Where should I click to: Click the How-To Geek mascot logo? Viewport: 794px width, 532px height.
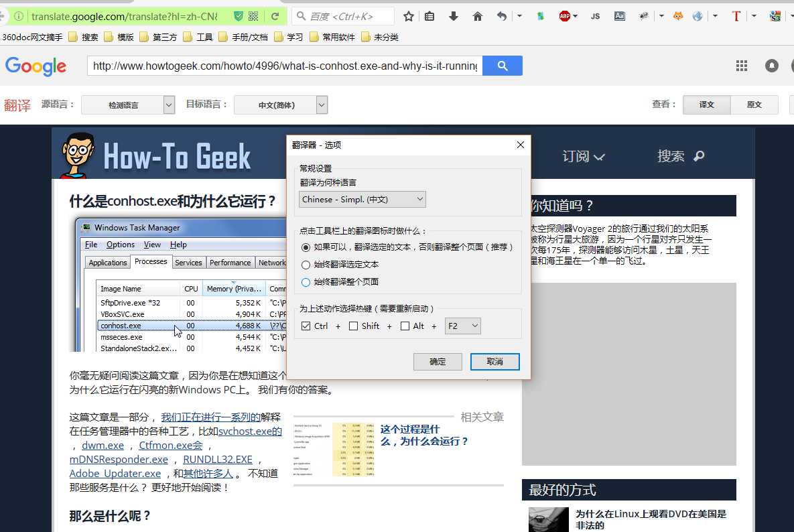(77, 155)
